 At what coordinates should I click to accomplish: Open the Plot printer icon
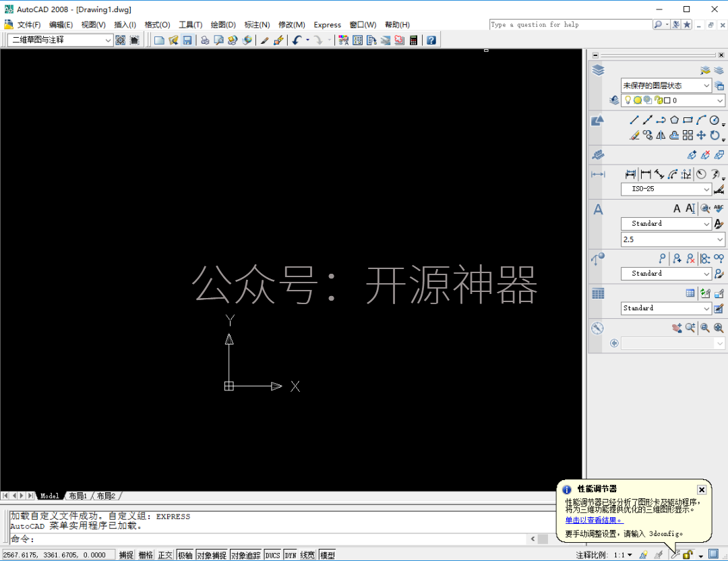(x=205, y=40)
